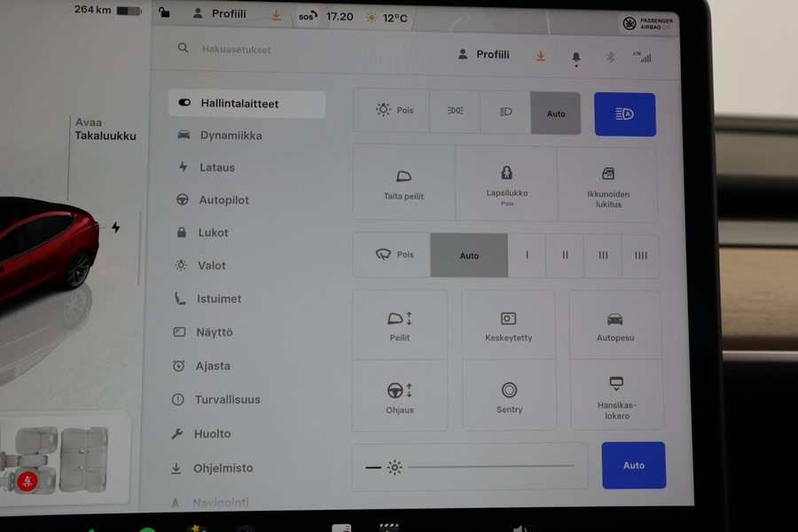Open the Lapsilukko child lock control

[x=506, y=182]
